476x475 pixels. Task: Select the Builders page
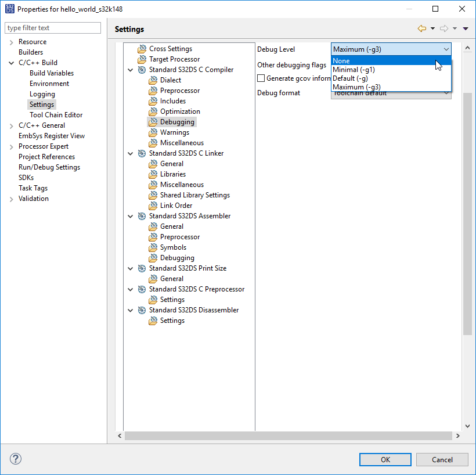(31, 52)
